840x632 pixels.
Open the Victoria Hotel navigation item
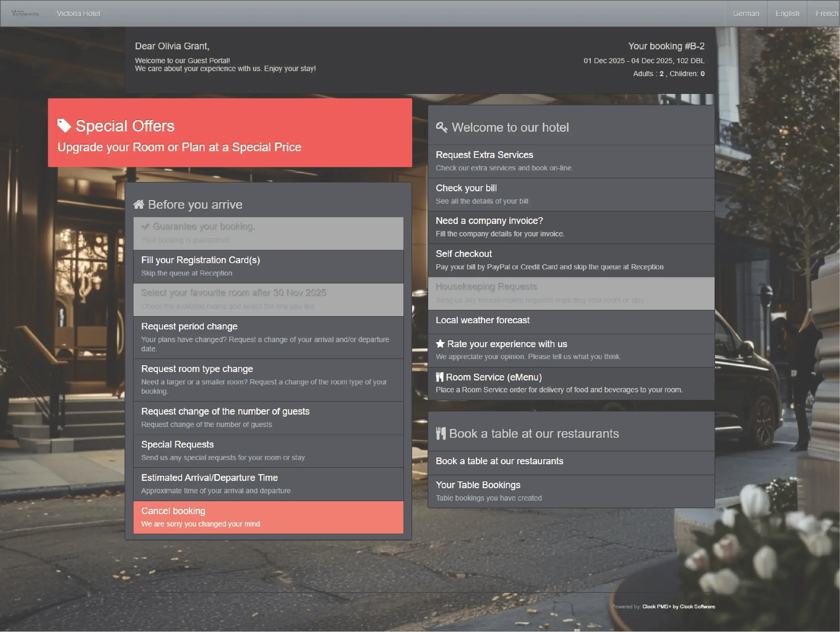pos(78,13)
